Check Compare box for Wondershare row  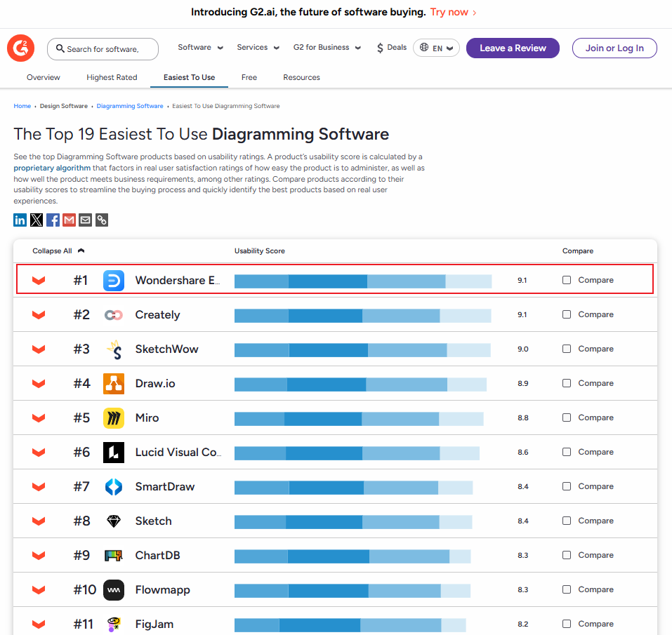pyautogui.click(x=567, y=280)
